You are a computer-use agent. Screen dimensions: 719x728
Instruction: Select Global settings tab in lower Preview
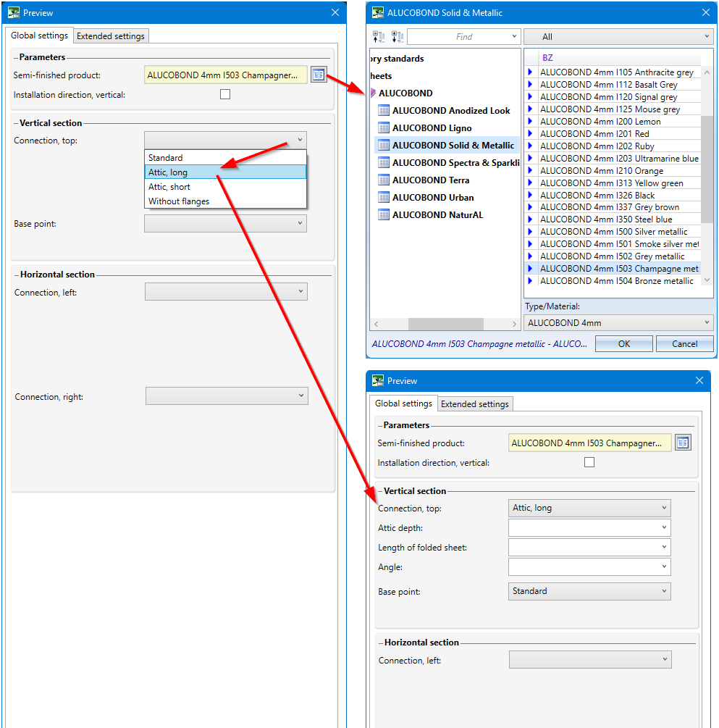[403, 403]
